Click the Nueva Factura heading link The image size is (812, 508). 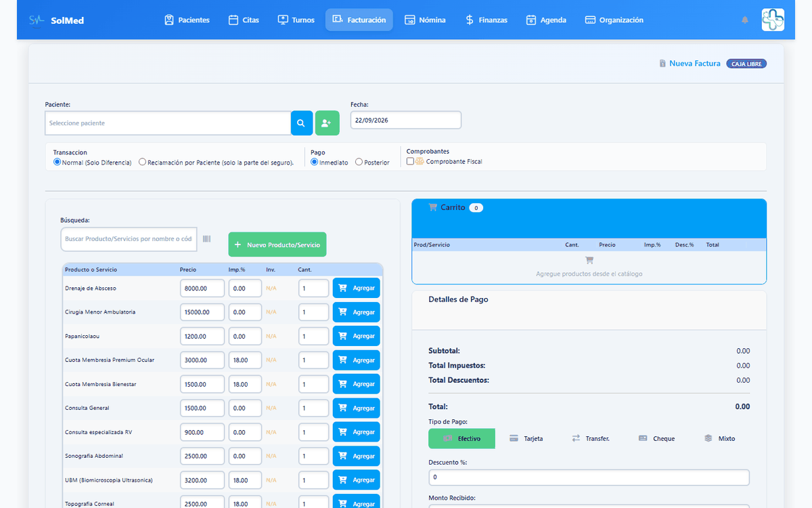(690, 64)
